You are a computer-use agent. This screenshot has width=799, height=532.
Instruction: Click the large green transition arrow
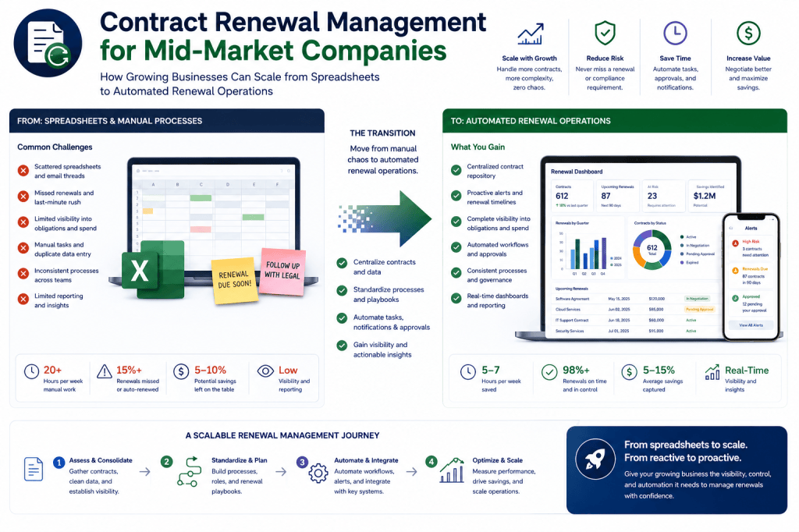click(385, 218)
